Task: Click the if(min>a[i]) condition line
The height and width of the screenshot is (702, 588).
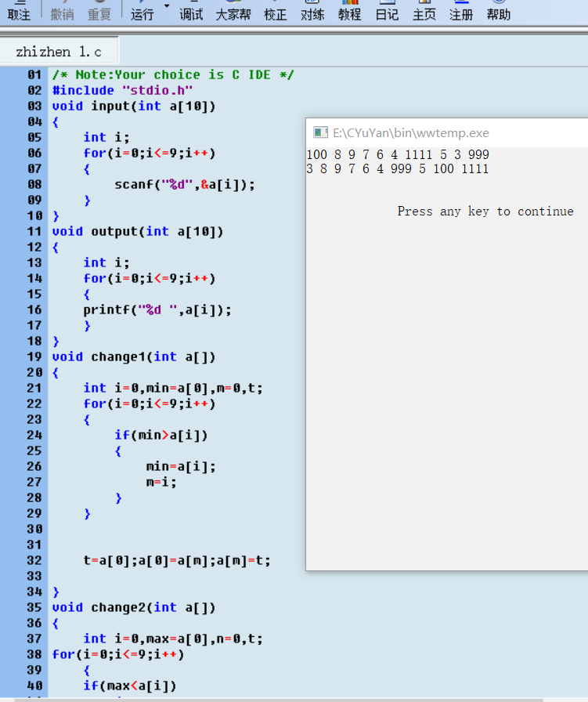Action: coord(161,435)
